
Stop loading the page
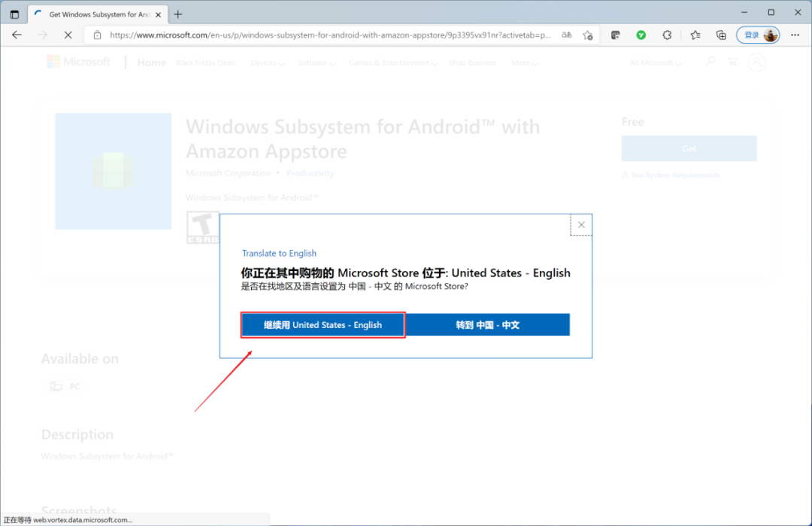point(68,35)
